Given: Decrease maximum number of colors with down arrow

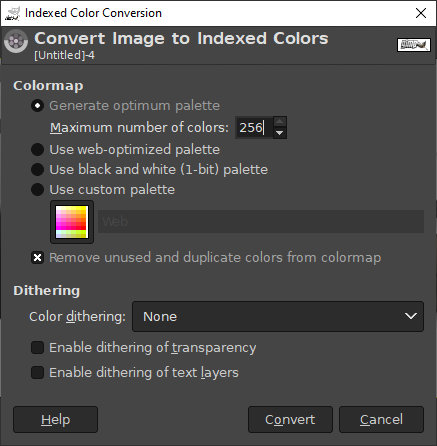Looking at the screenshot, I should pos(280,133).
